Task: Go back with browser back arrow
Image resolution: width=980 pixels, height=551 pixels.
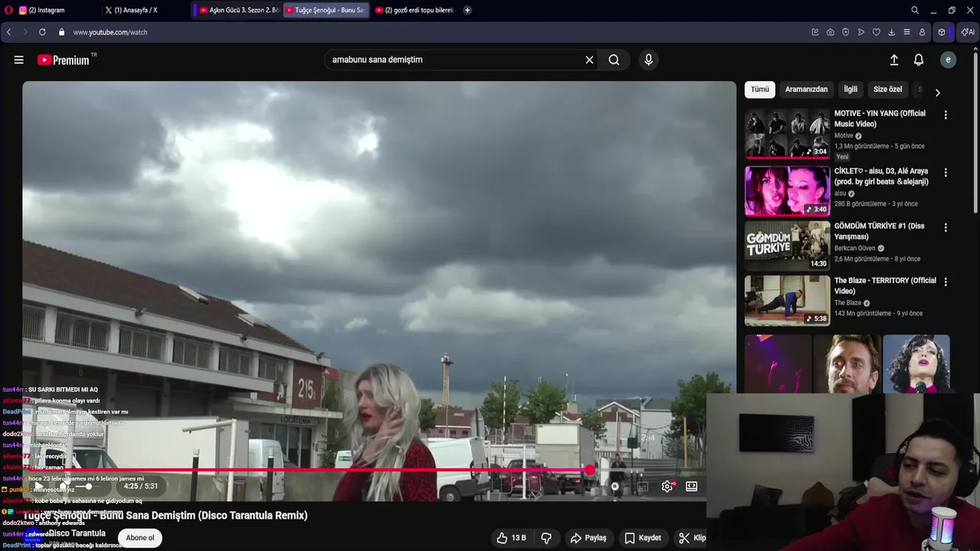Action: 8,32
